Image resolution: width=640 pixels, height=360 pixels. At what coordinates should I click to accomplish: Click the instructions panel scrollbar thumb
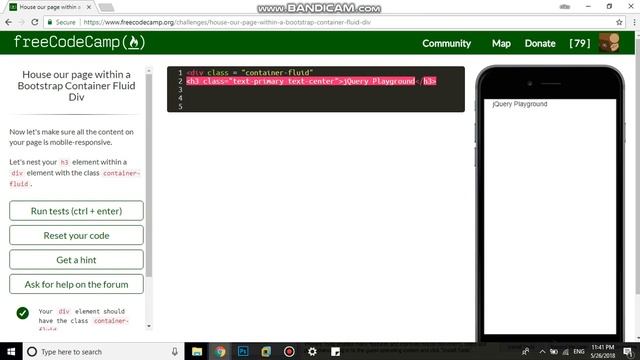point(149,176)
